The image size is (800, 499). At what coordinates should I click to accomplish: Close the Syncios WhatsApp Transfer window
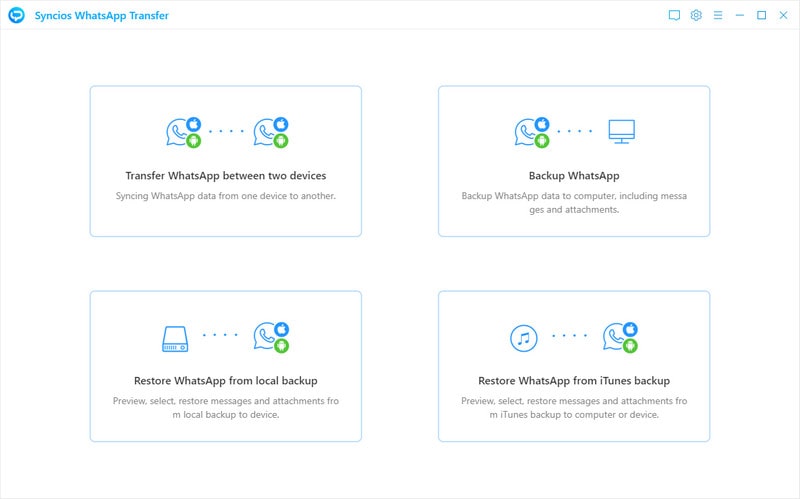tap(783, 15)
